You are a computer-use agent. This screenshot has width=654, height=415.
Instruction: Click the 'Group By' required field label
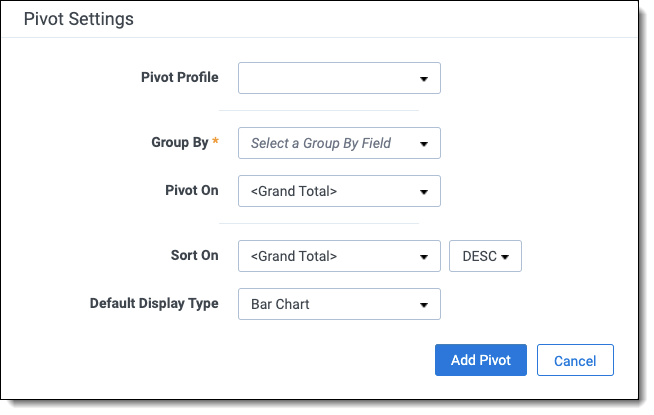coord(178,143)
